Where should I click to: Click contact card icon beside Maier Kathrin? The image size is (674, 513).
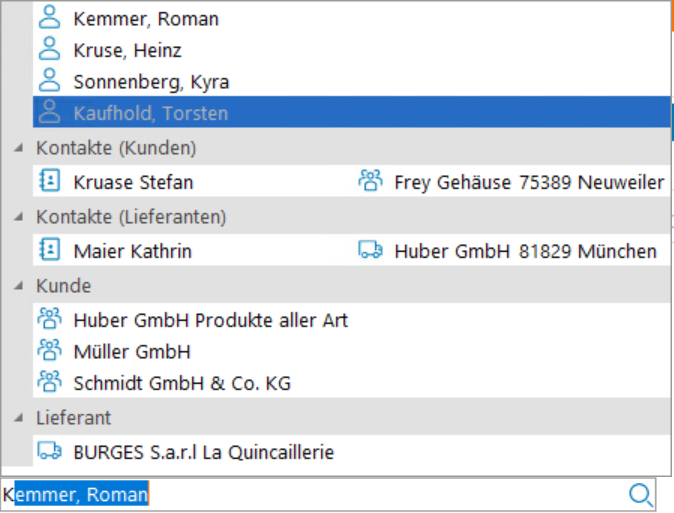click(x=49, y=250)
